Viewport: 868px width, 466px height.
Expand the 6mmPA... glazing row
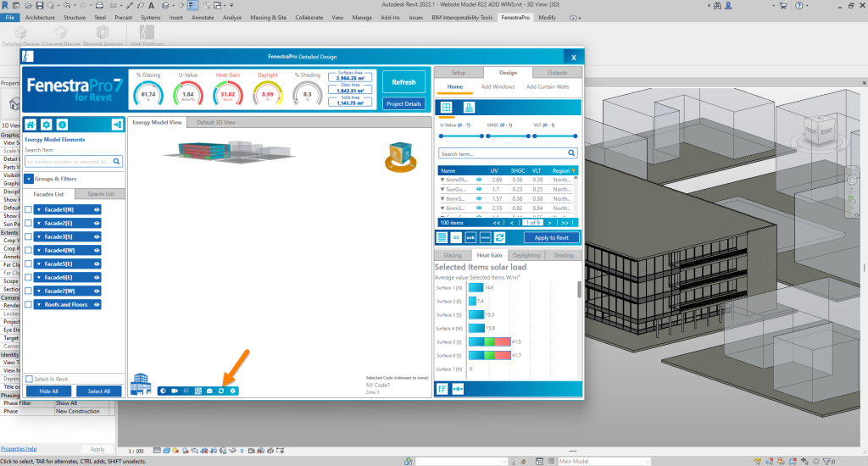(x=442, y=180)
